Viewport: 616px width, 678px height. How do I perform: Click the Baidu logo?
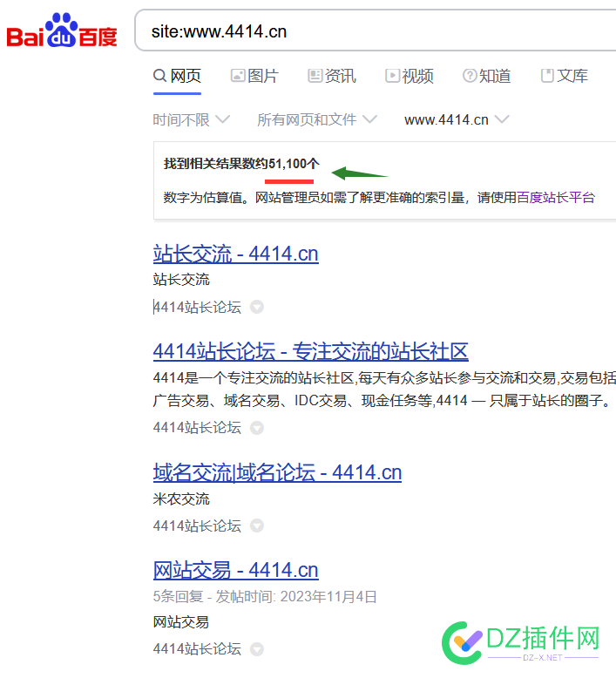point(62,31)
